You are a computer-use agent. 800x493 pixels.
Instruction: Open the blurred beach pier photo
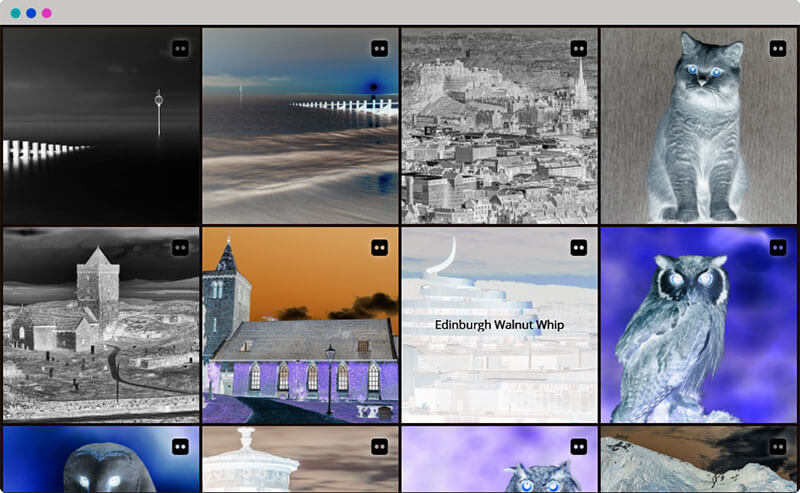301,126
